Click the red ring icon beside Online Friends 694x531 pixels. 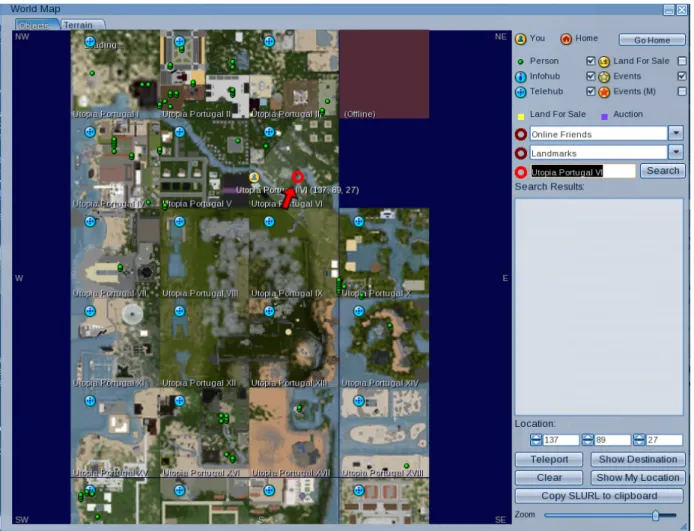coord(521,134)
